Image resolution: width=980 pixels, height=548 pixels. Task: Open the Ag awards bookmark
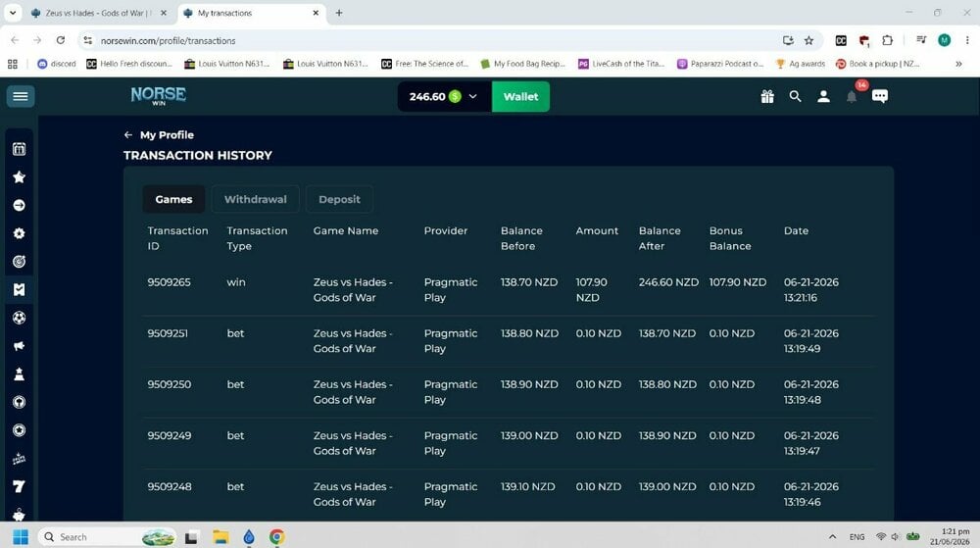coord(800,64)
